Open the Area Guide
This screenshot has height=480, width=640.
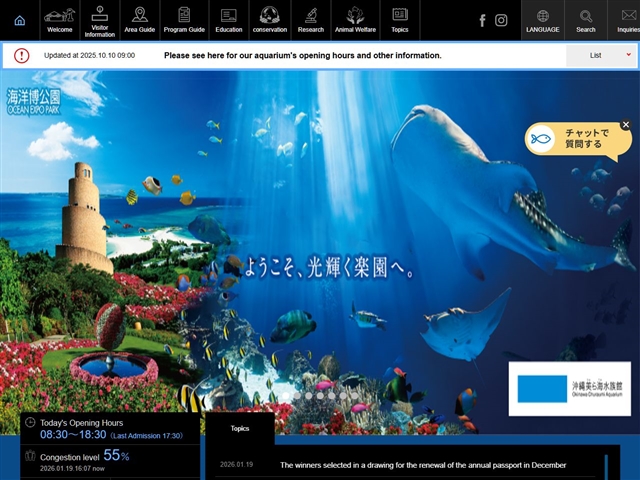pos(140,20)
